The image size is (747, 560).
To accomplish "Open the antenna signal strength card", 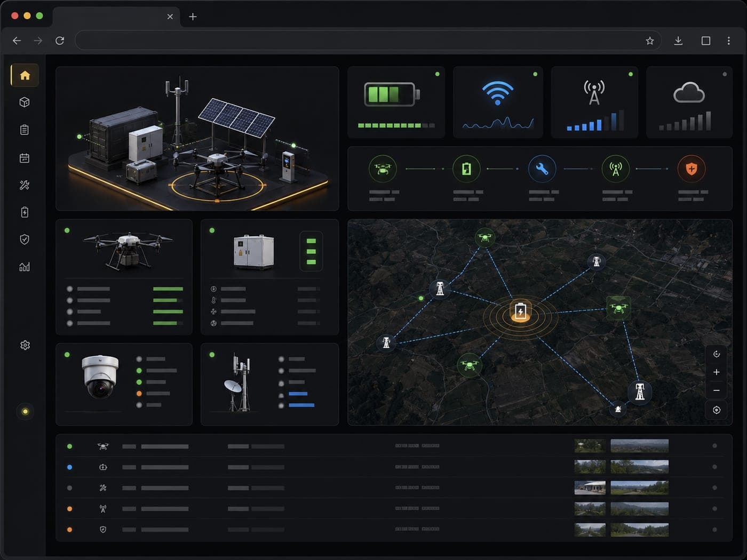I will tap(594, 102).
